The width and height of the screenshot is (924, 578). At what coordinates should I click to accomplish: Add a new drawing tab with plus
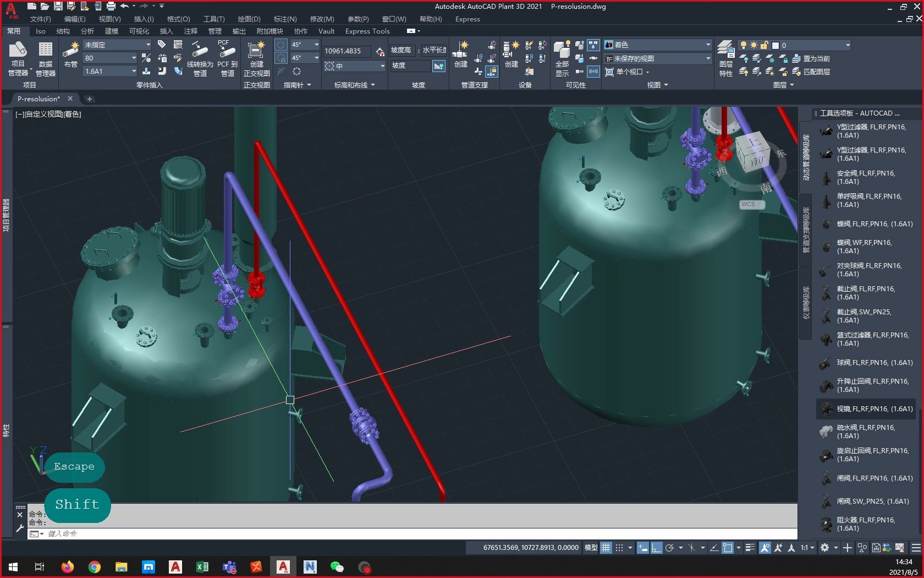(90, 99)
